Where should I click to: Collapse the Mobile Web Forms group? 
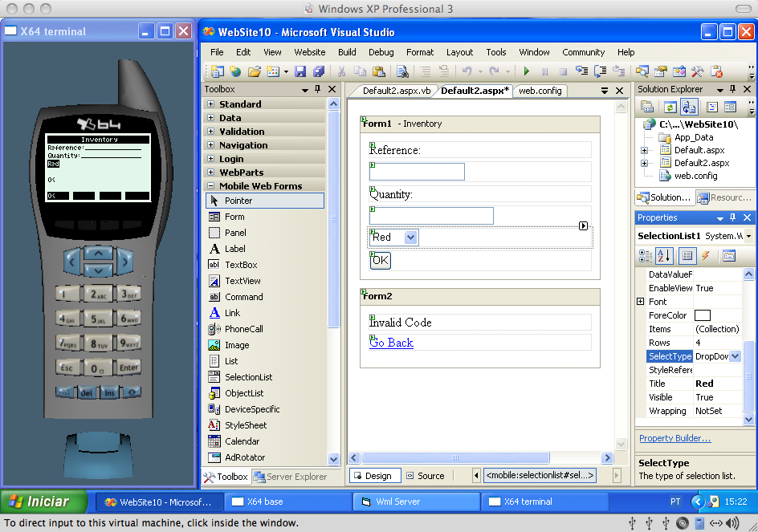pyautogui.click(x=210, y=185)
